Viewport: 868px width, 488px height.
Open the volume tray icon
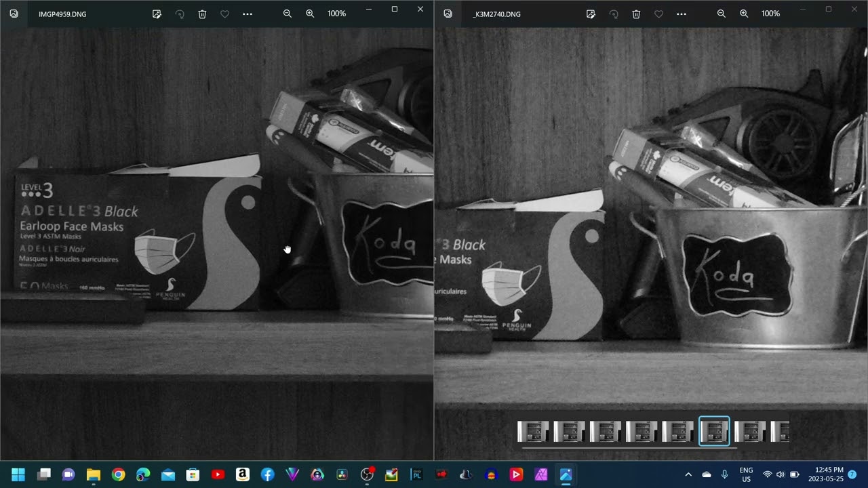(781, 474)
